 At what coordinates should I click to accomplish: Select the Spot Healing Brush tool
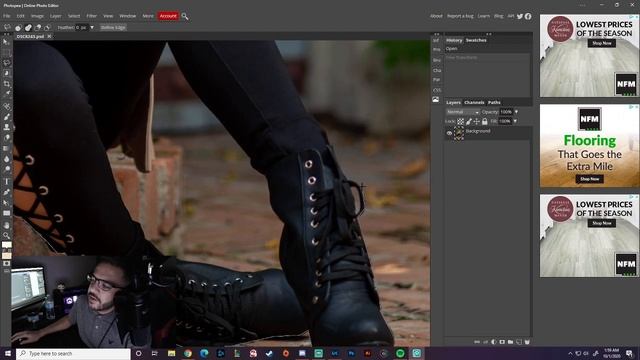(6, 106)
